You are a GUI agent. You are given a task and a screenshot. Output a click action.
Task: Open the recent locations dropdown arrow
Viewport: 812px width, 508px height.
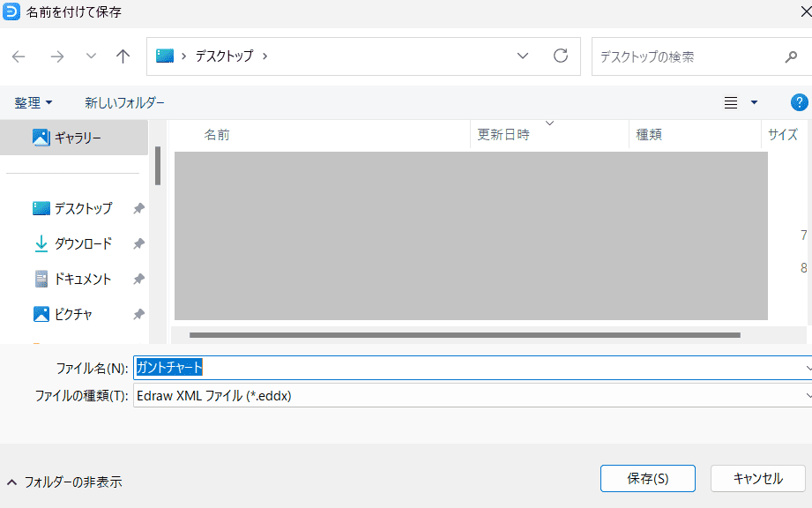point(91,56)
